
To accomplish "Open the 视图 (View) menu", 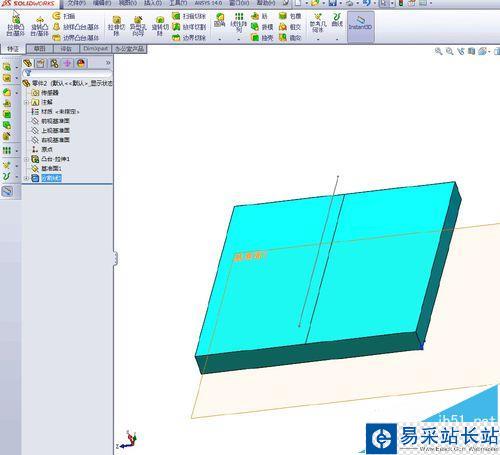I will [x=128, y=3].
